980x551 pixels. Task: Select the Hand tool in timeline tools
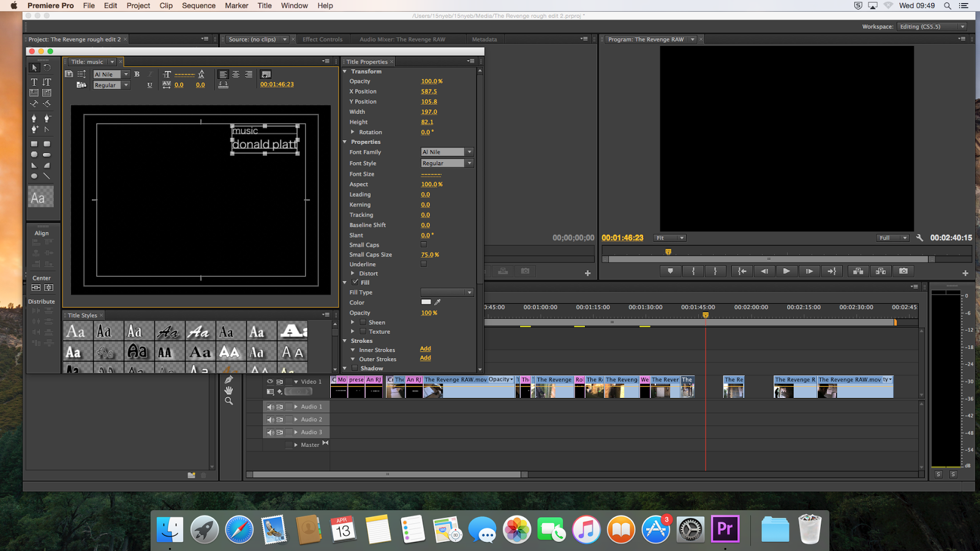pyautogui.click(x=228, y=391)
